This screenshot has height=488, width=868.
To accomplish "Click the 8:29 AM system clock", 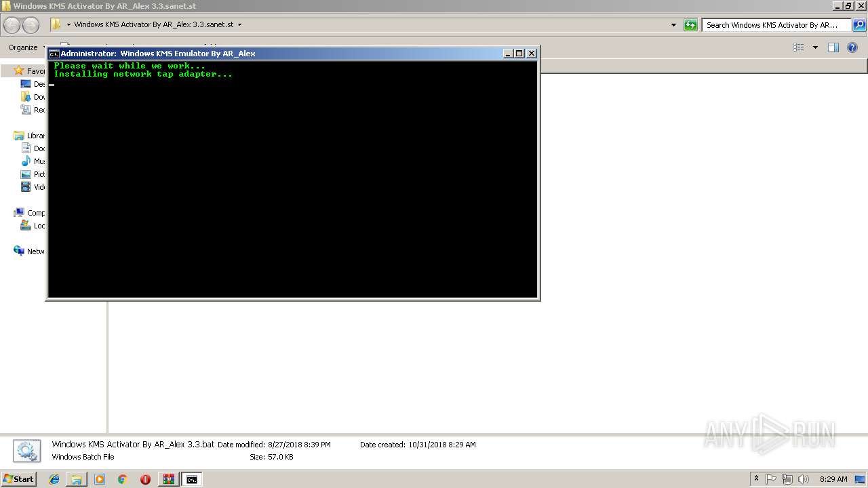I will [x=833, y=479].
